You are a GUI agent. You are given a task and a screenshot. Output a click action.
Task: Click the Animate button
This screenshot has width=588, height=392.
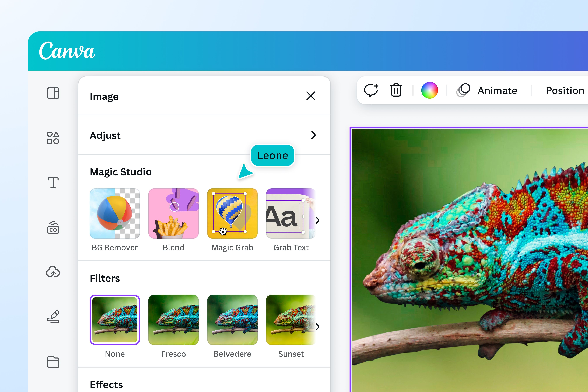coord(487,90)
